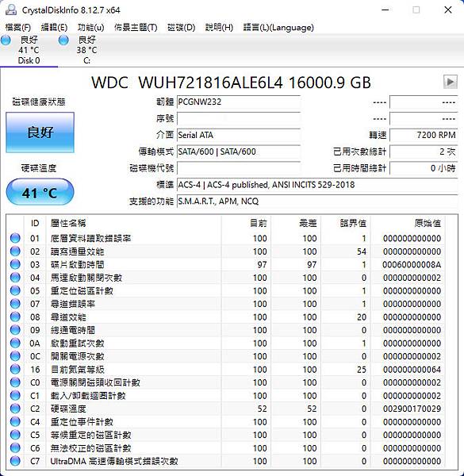This screenshot has width=464, height=476.
Task: Click the status orb of attribute 07
Action: 15,304
